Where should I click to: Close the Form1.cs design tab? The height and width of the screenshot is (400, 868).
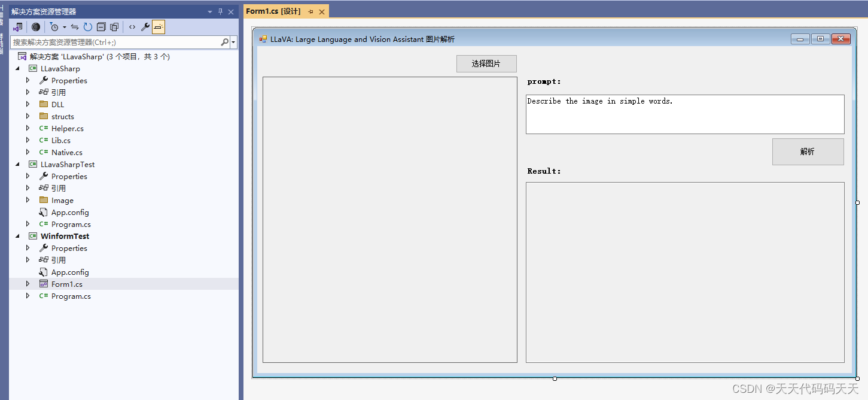(322, 11)
